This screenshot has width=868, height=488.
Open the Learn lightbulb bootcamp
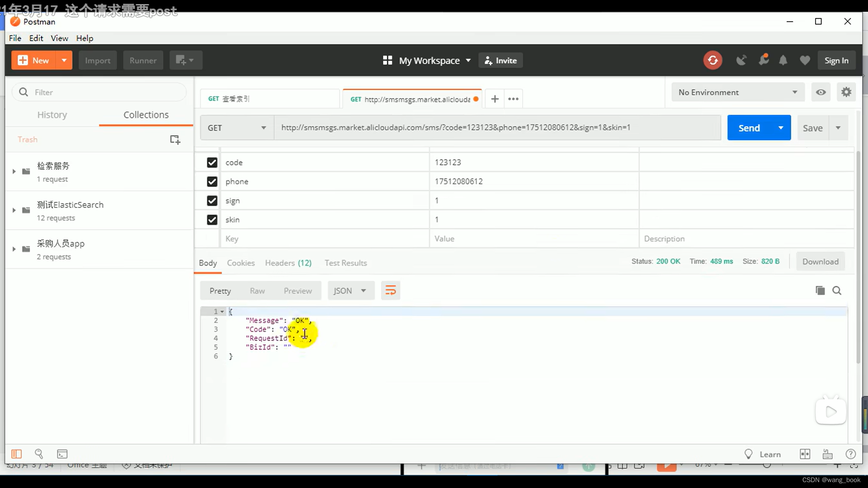click(749, 454)
